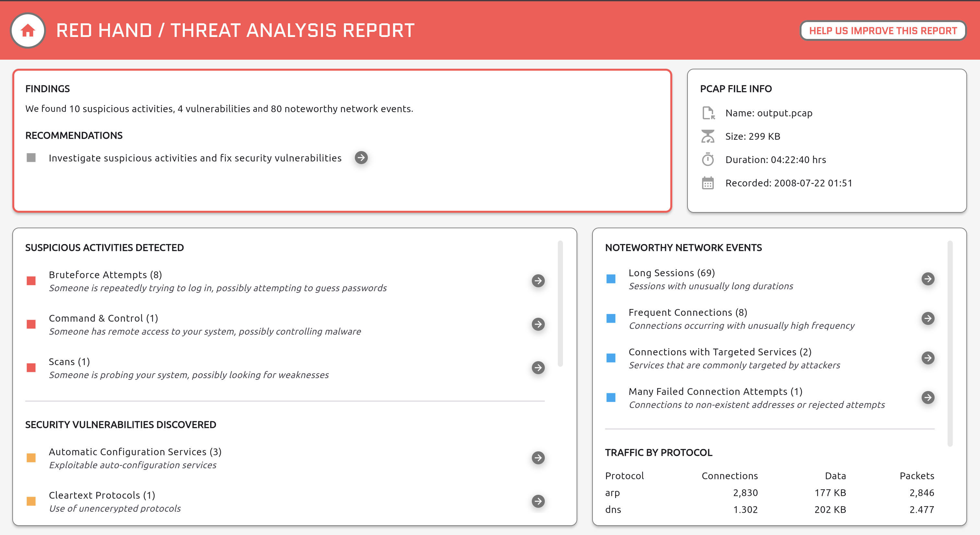
Task: Open the Cleartext Protocols details arrow
Action: point(538,501)
